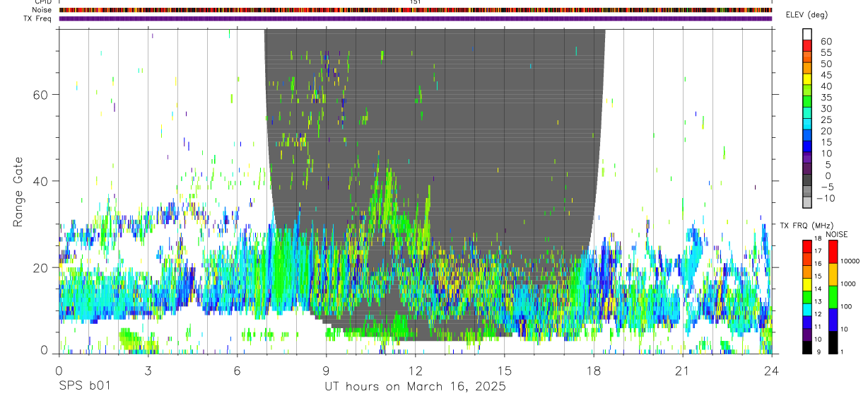Viewport: 868px width, 401px height.
Task: Click the black 9 MHz TX FRQ swatch
Action: [x=807, y=347]
